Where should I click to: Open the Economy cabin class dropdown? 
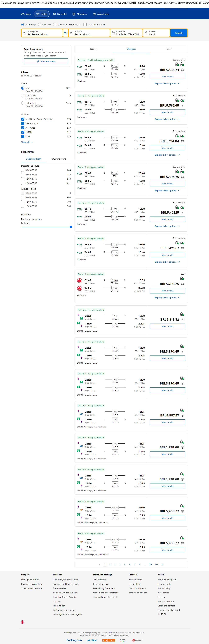pos(75,25)
